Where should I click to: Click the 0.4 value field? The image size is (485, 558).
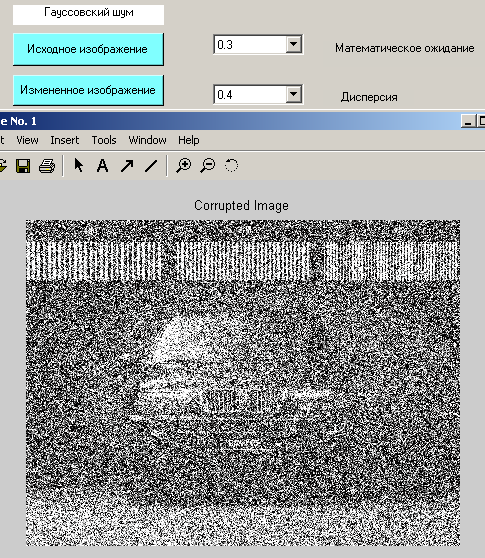251,94
